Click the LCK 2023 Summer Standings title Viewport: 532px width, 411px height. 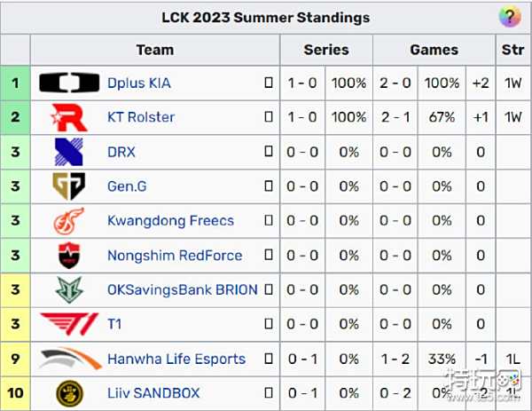[x=265, y=17]
